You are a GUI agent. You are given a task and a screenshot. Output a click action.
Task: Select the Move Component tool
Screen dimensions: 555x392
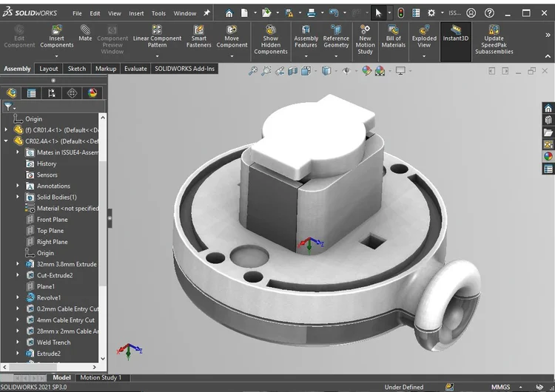pos(232,37)
